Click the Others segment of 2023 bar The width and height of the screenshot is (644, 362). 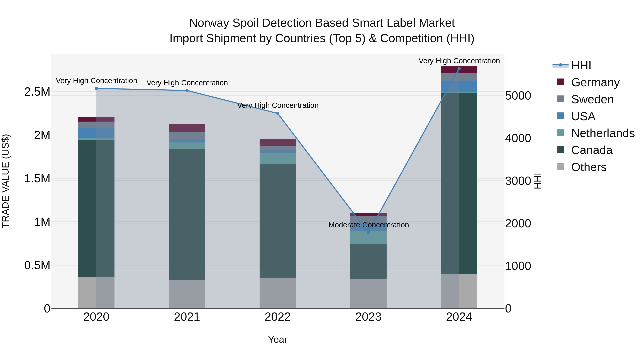point(368,294)
